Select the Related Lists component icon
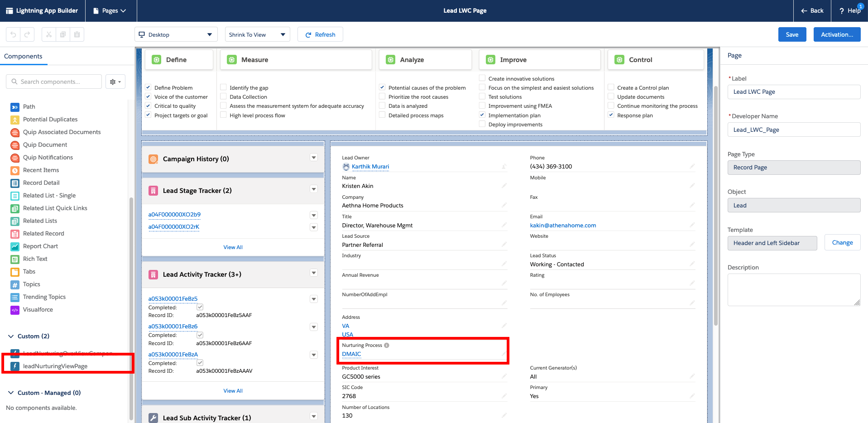Viewport: 868px width, 423px height. pos(14,221)
